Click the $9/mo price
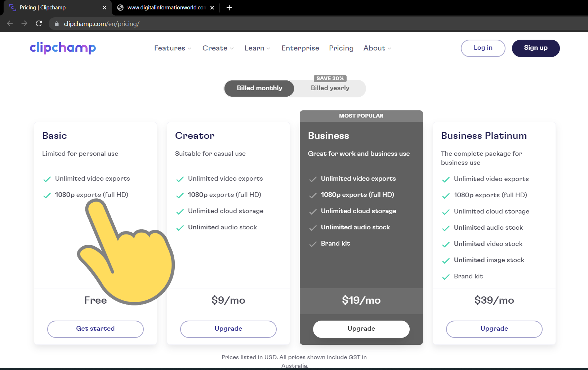The width and height of the screenshot is (588, 370). [x=228, y=300]
